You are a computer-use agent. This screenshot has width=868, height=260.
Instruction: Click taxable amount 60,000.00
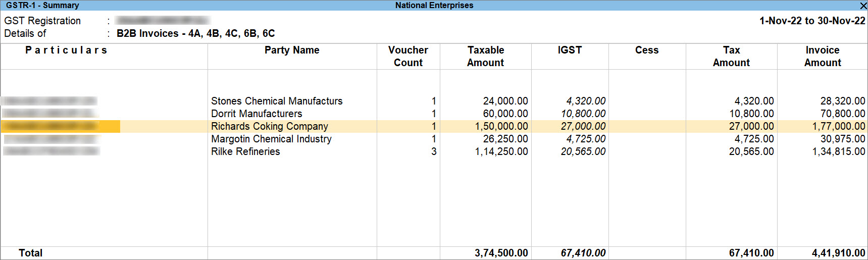pyautogui.click(x=505, y=114)
